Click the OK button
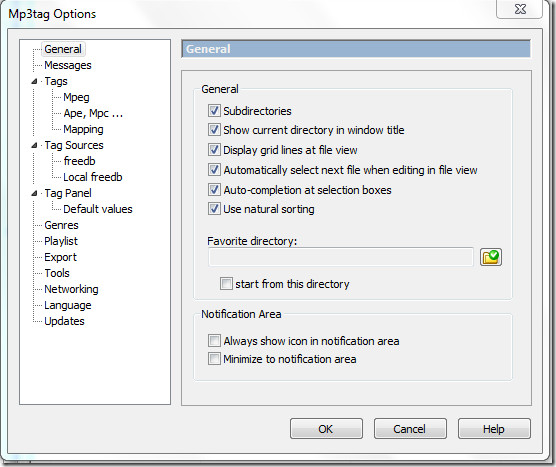Viewport: 556px width, 467px height. point(326,429)
